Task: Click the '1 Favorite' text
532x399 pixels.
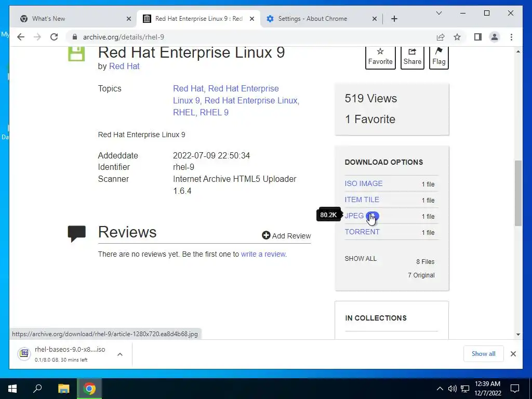Action: click(370, 119)
